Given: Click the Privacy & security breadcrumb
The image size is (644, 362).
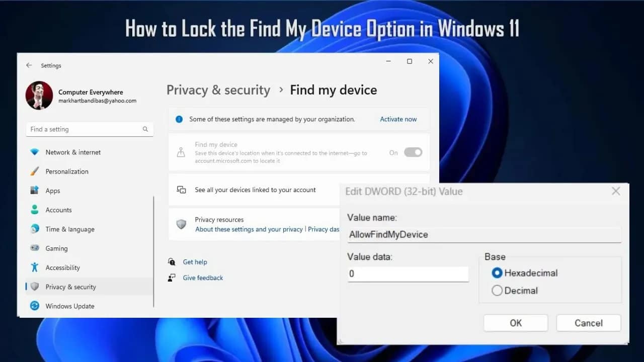Looking at the screenshot, I should [x=218, y=90].
